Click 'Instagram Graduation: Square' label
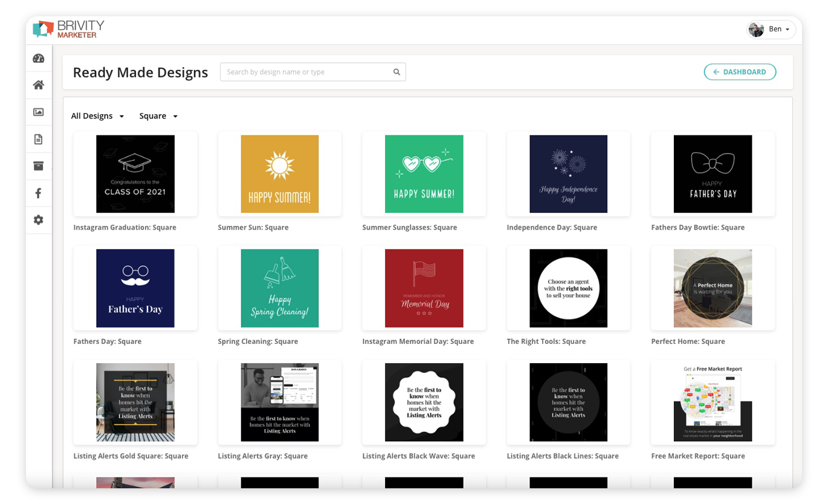828x504 pixels. [125, 228]
